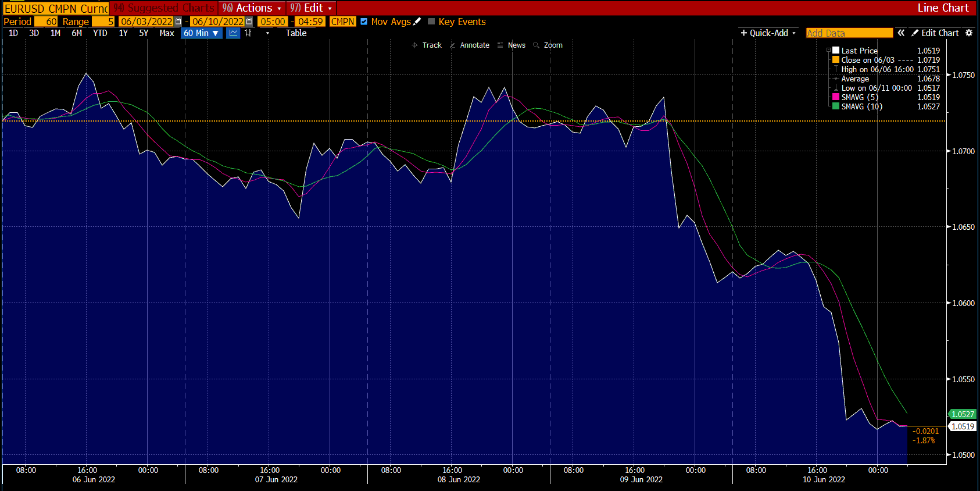
Task: Click the Range value field 5
Action: 103,22
